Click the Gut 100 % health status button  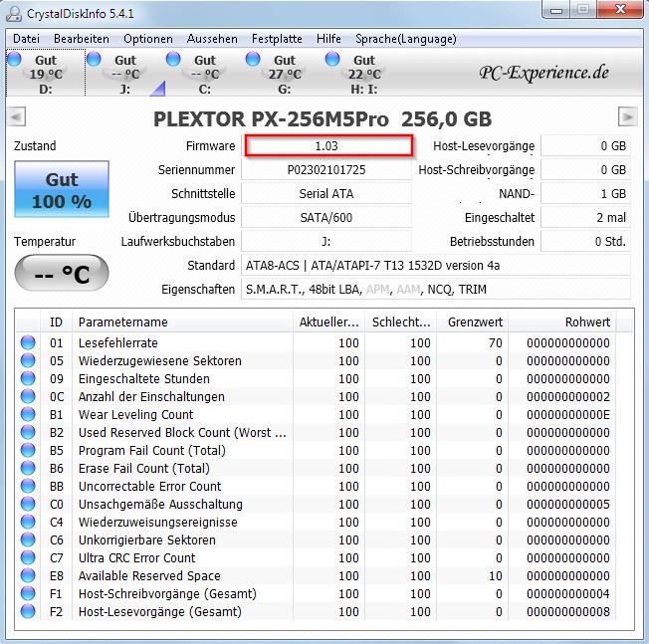pos(62,189)
